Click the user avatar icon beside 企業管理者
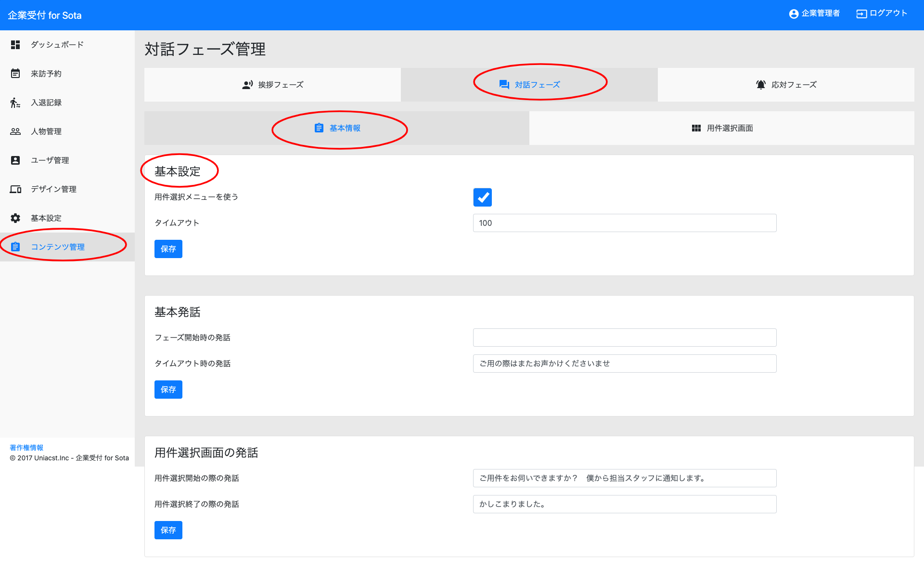The width and height of the screenshot is (924, 586). click(x=794, y=14)
